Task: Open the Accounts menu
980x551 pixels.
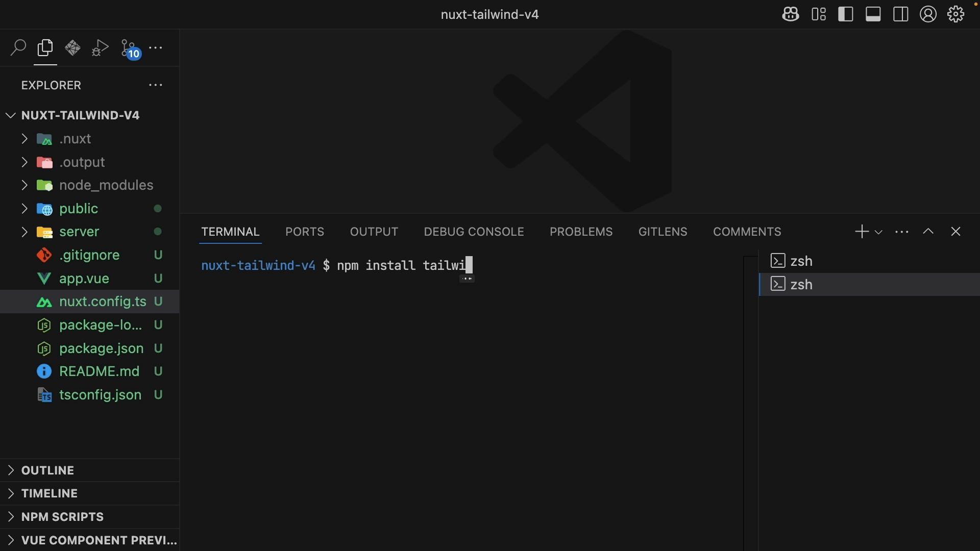Action: point(928,14)
